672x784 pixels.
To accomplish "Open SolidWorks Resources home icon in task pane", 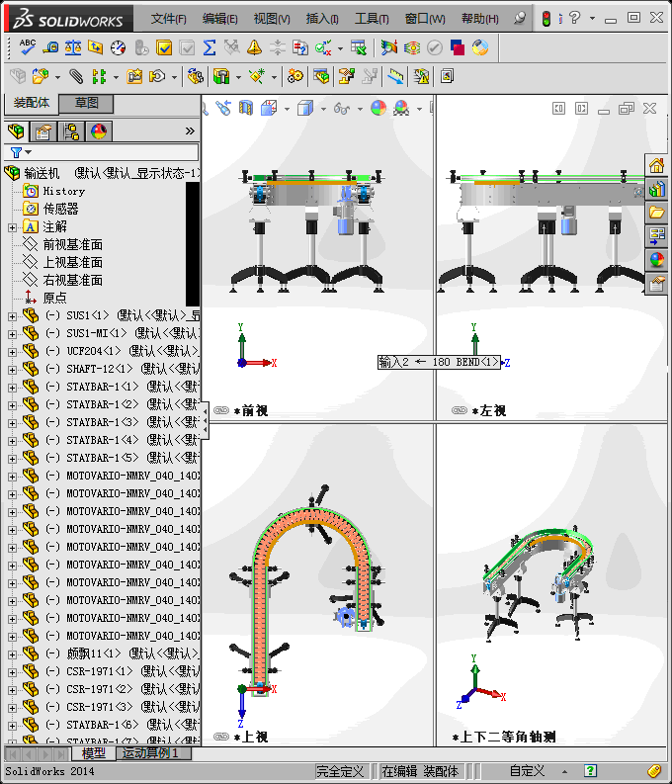I will (656, 165).
